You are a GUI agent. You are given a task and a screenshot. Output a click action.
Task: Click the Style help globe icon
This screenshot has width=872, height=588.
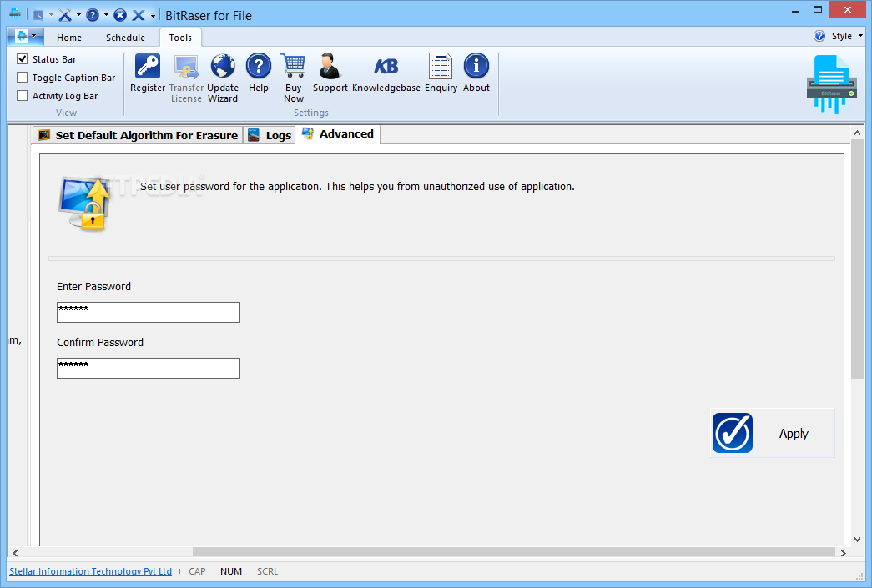[x=819, y=36]
